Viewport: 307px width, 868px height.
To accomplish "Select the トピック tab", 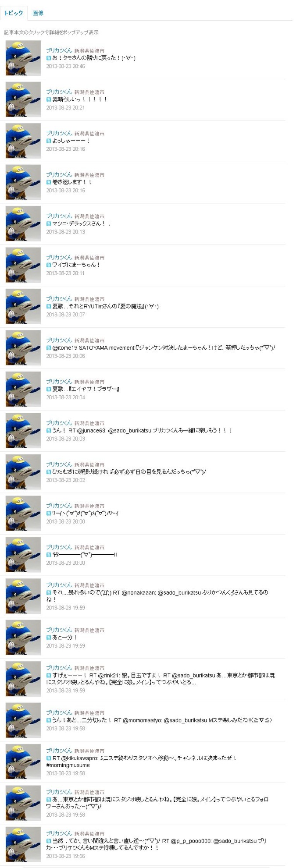I will point(14,13).
